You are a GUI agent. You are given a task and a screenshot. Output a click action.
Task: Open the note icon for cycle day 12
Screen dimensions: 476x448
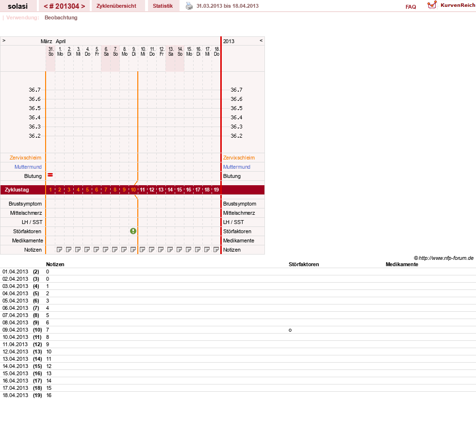(151, 250)
